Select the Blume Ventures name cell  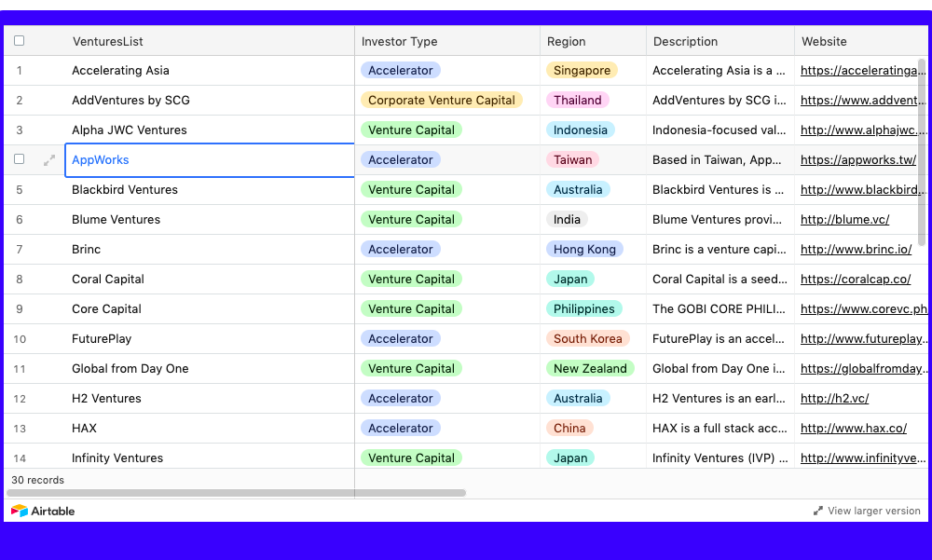209,219
